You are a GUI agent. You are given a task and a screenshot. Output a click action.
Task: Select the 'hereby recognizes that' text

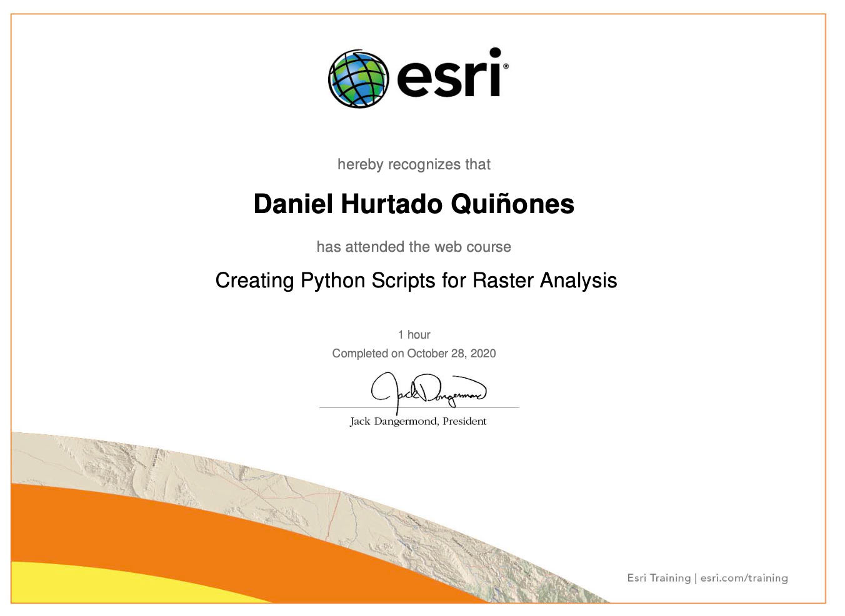414,164
